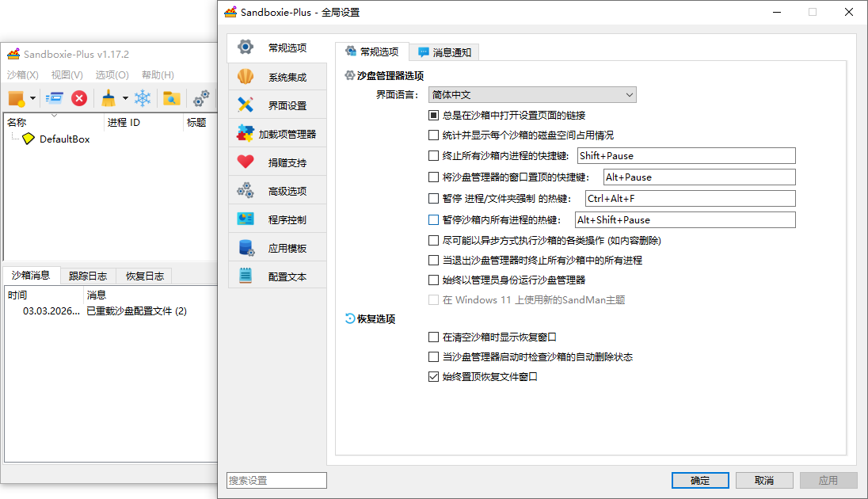
Task: Toggle 始终以管理员身份运行沙盘管理器 checkbox
Action: [x=433, y=280]
